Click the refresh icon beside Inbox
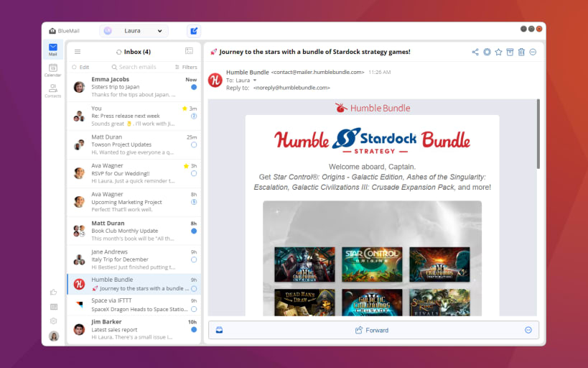The image size is (588, 368). [x=119, y=52]
